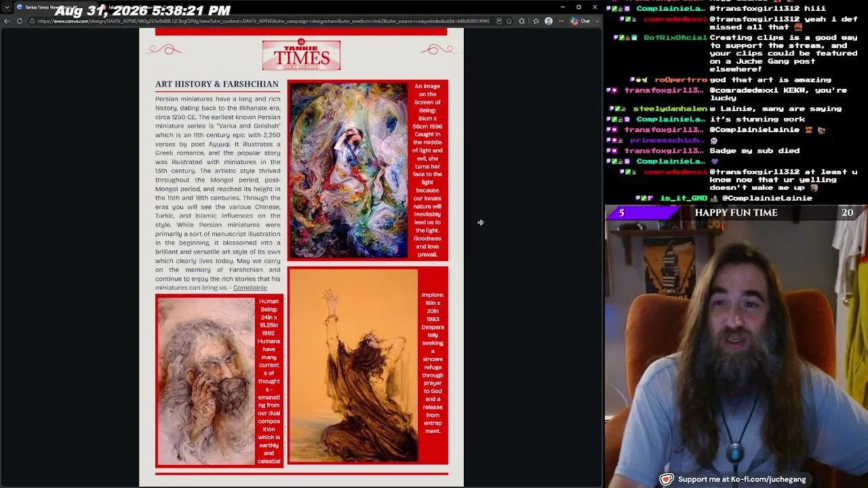The width and height of the screenshot is (868, 488).
Task: Click the Ko-fi cup icon
Action: (667, 479)
